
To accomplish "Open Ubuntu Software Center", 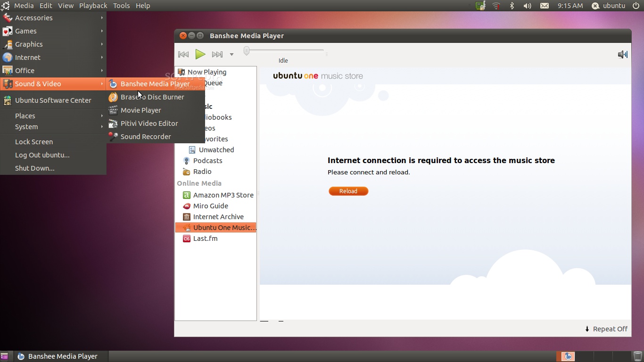I will pyautogui.click(x=53, y=100).
